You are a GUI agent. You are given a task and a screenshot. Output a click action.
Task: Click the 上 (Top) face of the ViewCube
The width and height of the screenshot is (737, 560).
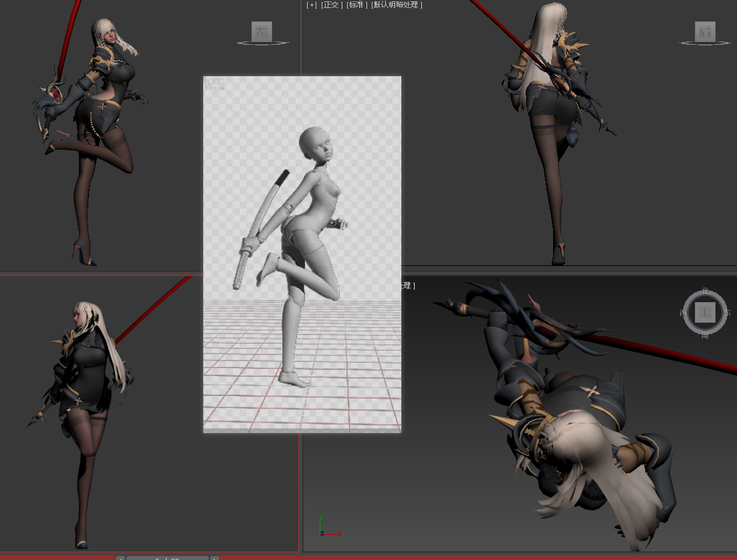[704, 312]
